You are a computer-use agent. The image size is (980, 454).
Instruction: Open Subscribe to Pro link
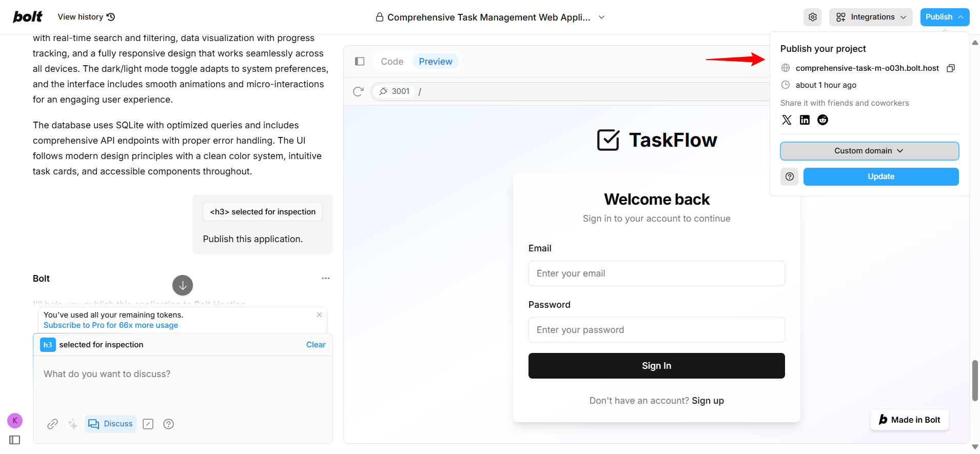[x=111, y=325]
